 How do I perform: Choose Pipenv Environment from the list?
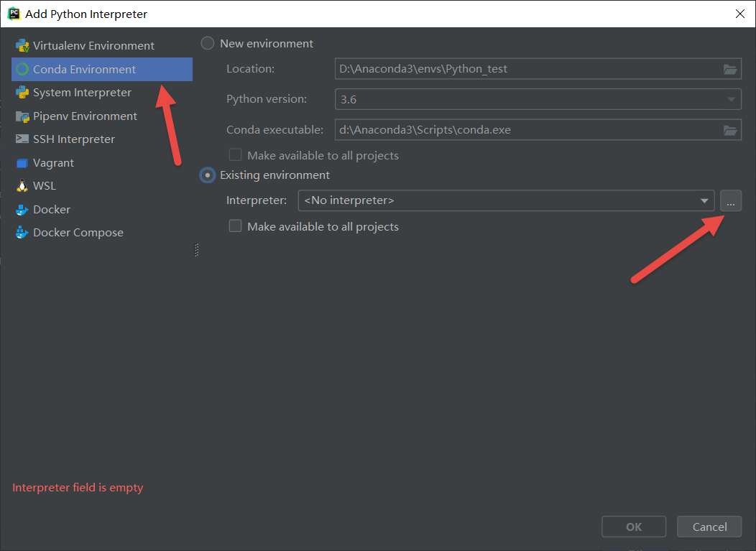[102, 116]
